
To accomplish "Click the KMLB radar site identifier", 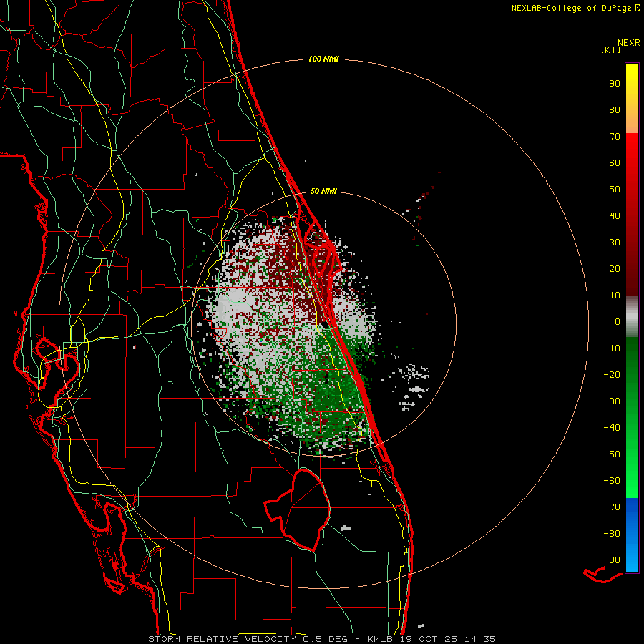I will (x=379, y=639).
